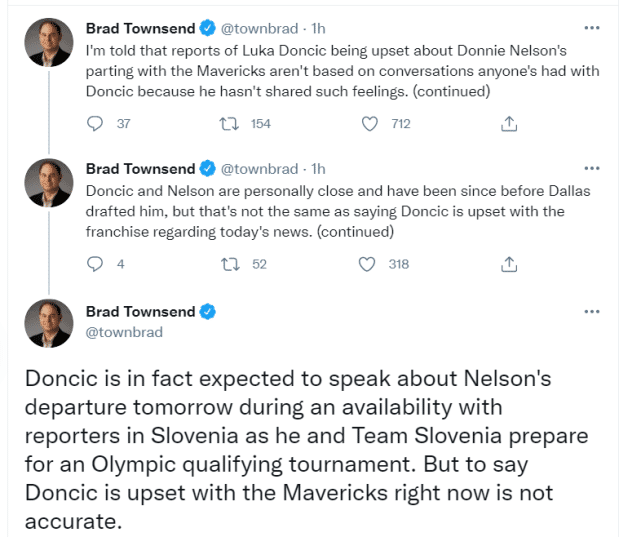This screenshot has width=641, height=537.
Task: Open the first tweet's 1h timestamp
Action: (x=318, y=28)
